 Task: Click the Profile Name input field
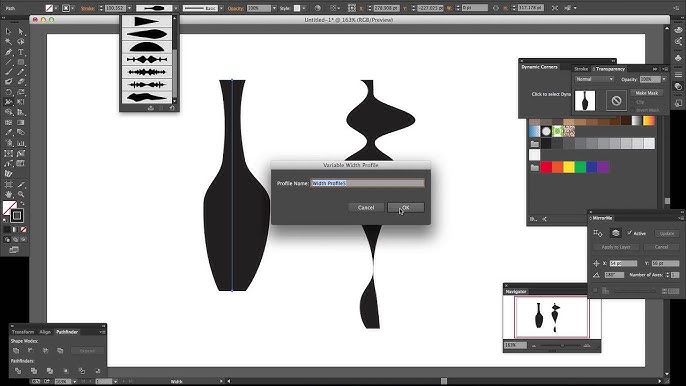[367, 183]
